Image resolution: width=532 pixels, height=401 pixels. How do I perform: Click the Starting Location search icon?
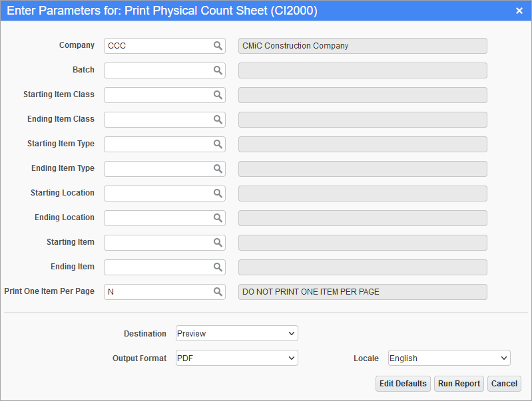point(218,194)
